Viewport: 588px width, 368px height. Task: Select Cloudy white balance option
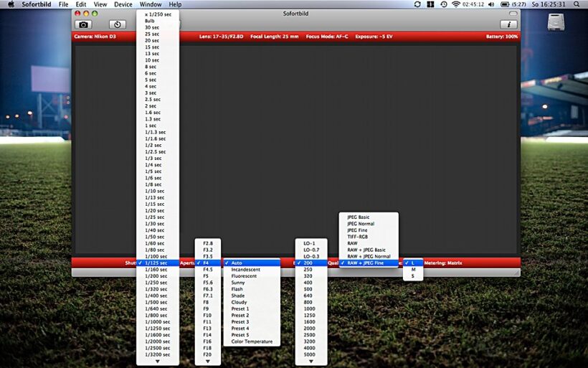(x=239, y=302)
